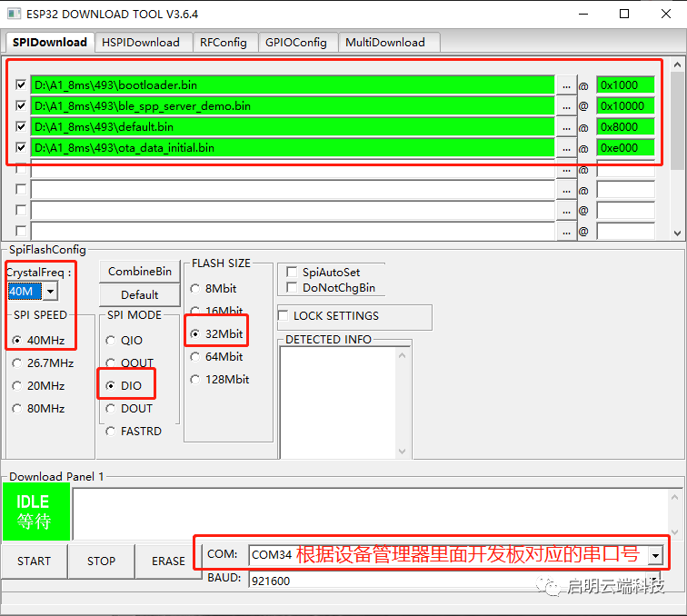Click the 0x10000 address field
The image size is (687, 616).
point(625,106)
